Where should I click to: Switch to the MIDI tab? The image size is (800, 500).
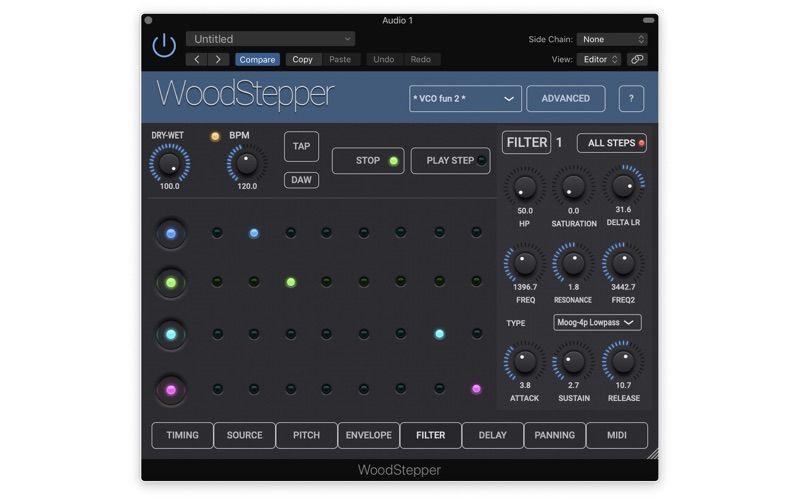point(617,435)
